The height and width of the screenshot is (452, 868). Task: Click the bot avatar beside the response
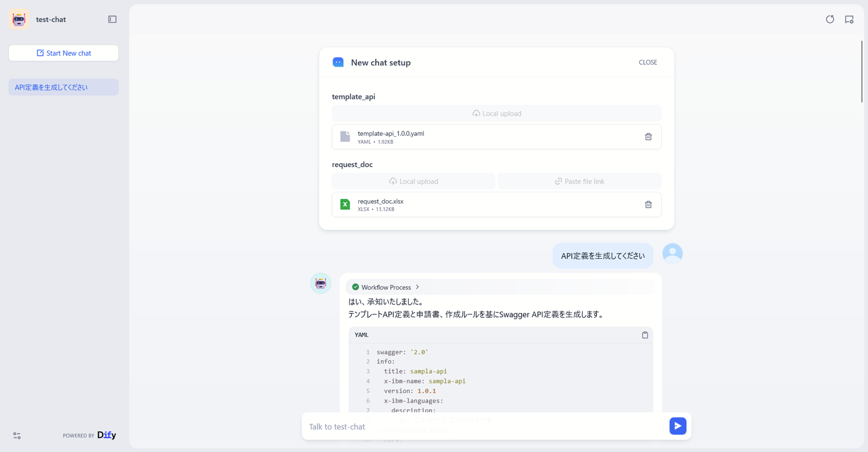[321, 284]
